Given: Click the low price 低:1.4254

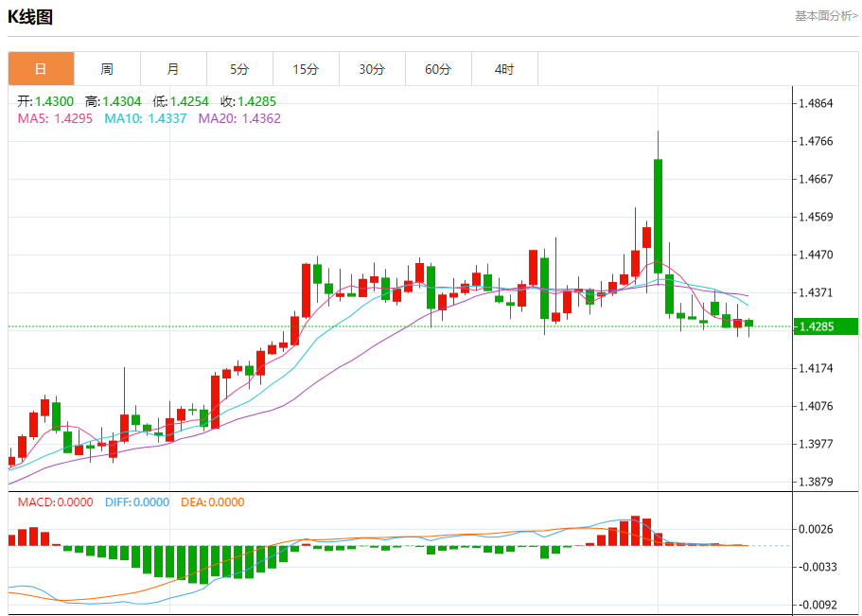Looking at the screenshot, I should pos(181,101).
